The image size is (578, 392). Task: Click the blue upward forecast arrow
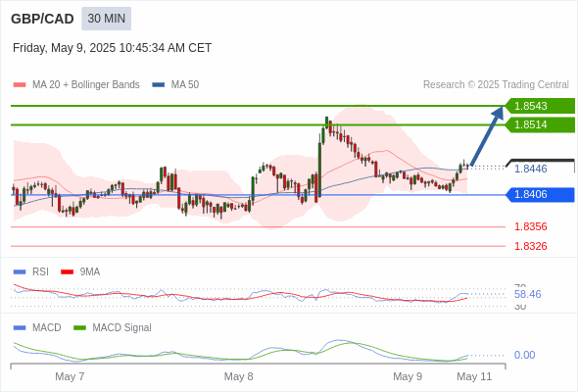point(487,135)
